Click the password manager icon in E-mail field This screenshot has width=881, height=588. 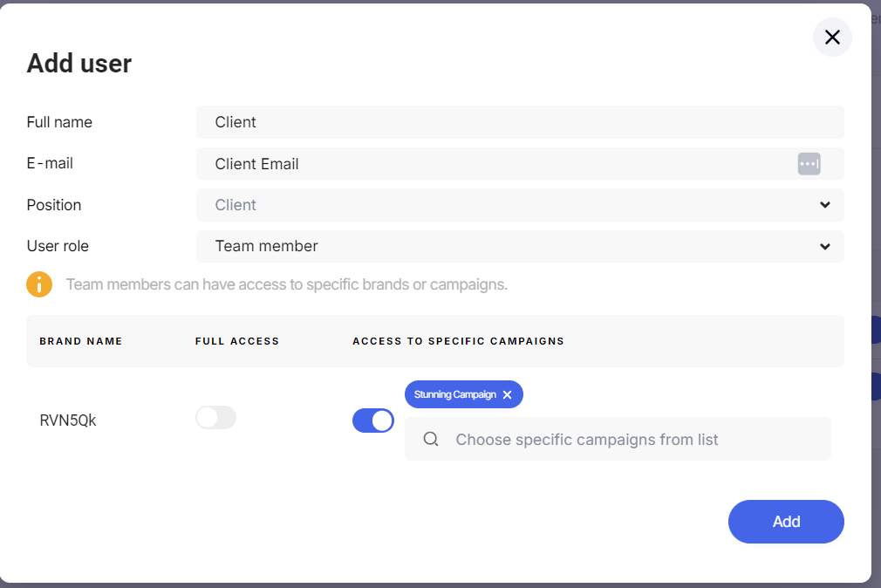809,164
